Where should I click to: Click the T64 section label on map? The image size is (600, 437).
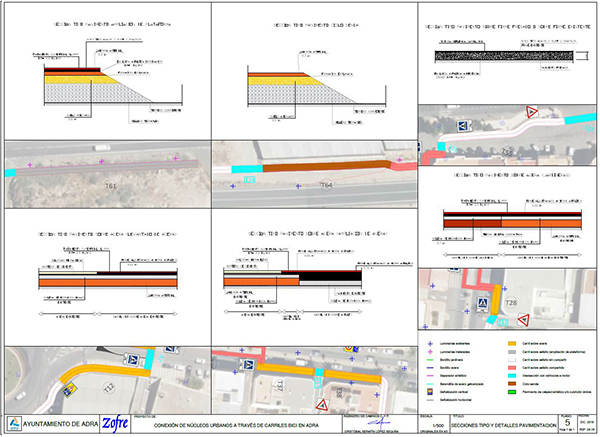click(x=326, y=185)
